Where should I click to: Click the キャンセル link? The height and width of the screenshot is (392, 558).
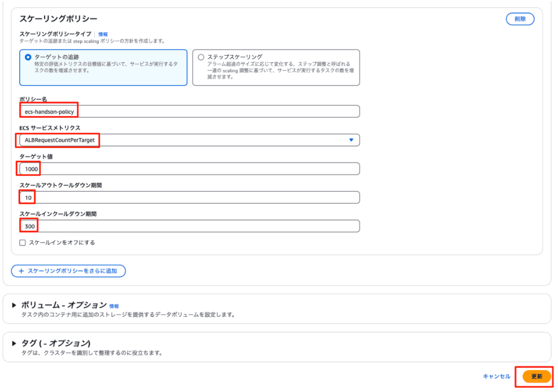496,377
